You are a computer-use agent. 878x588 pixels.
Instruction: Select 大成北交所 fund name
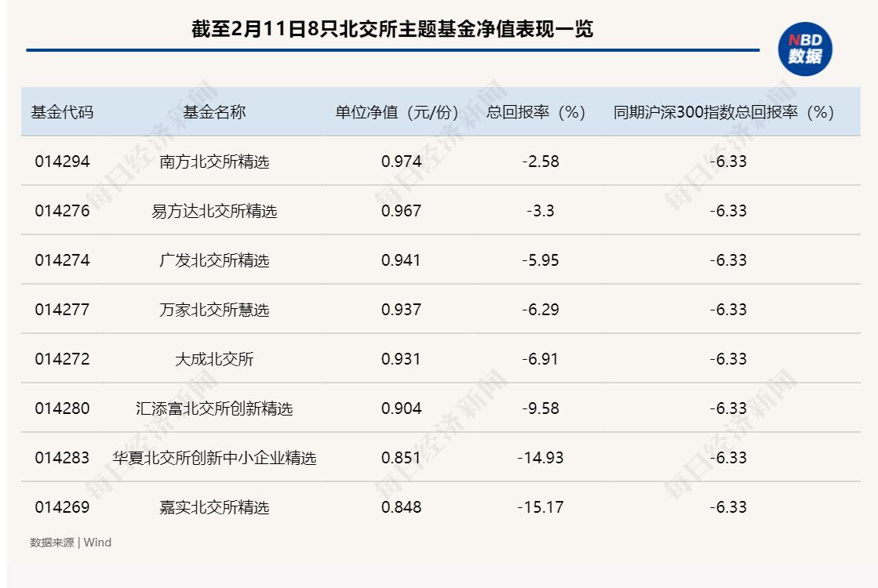click(x=214, y=359)
